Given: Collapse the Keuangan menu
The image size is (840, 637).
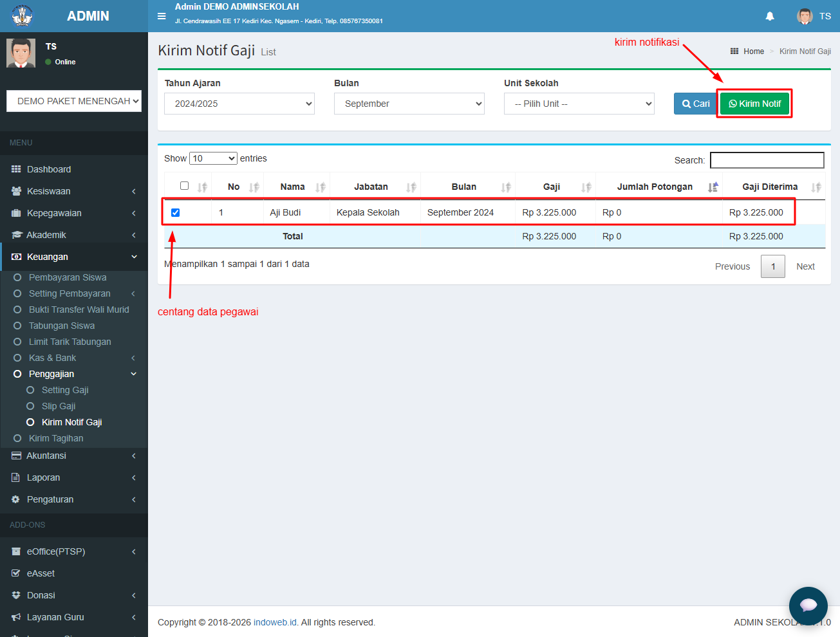Looking at the screenshot, I should tap(74, 257).
